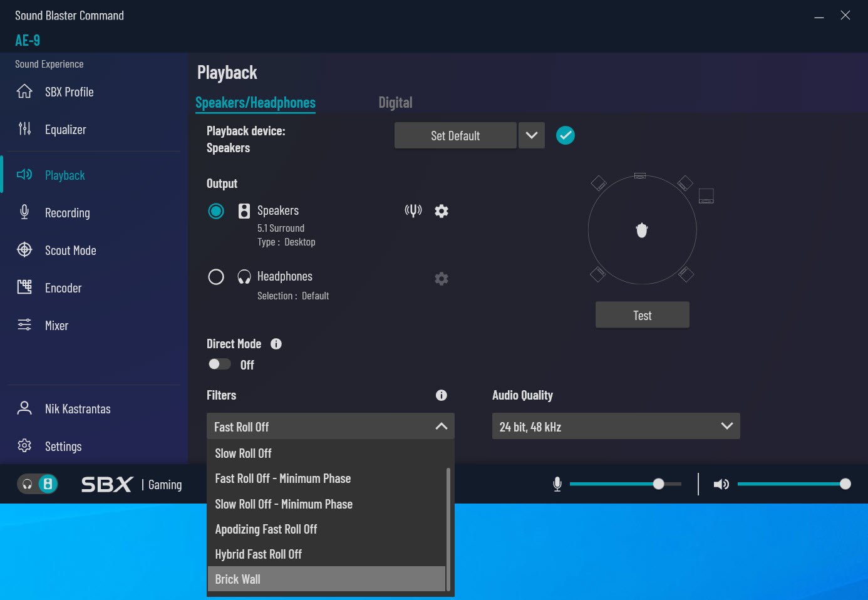
Task: Click the rear-right speaker in the diagram
Action: pos(686,274)
